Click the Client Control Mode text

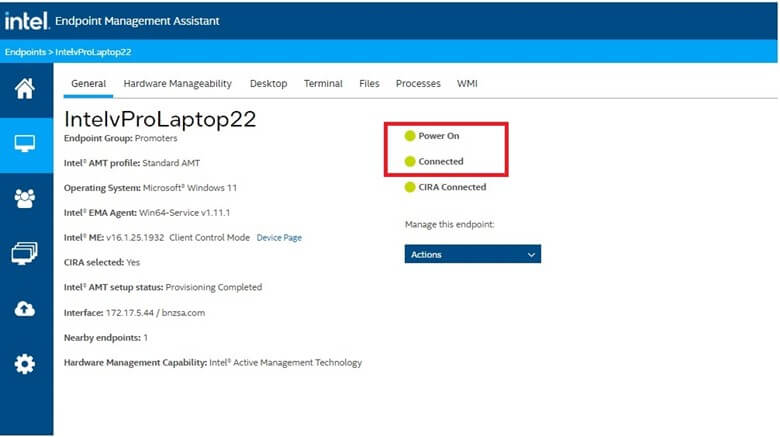[x=209, y=238]
